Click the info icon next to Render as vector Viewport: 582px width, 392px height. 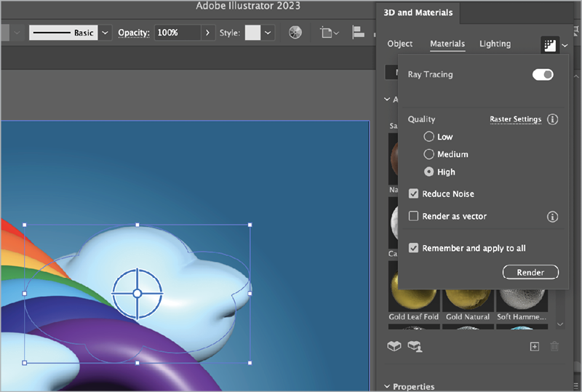(552, 217)
